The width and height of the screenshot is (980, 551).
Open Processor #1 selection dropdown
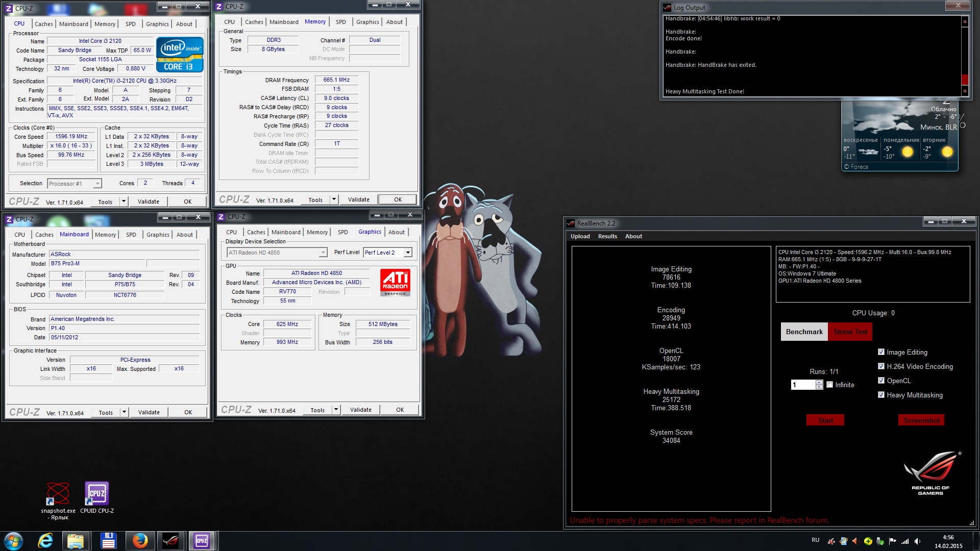[x=97, y=184]
